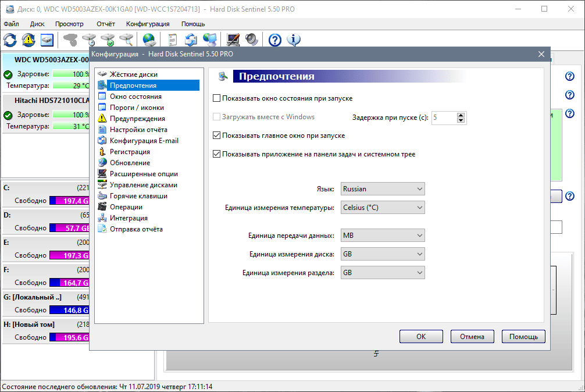The image size is (585, 392).
Task: Click the speaker sound toolbar icon
Action: [252, 40]
